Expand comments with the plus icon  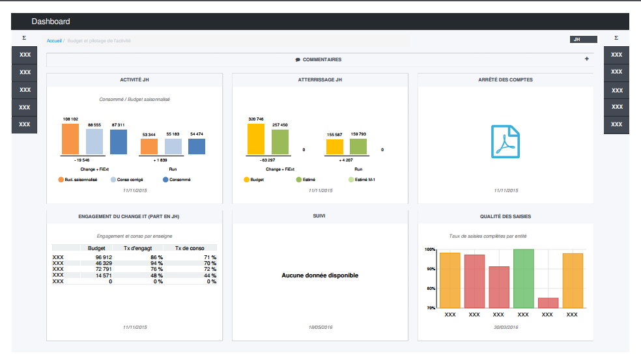coord(587,59)
